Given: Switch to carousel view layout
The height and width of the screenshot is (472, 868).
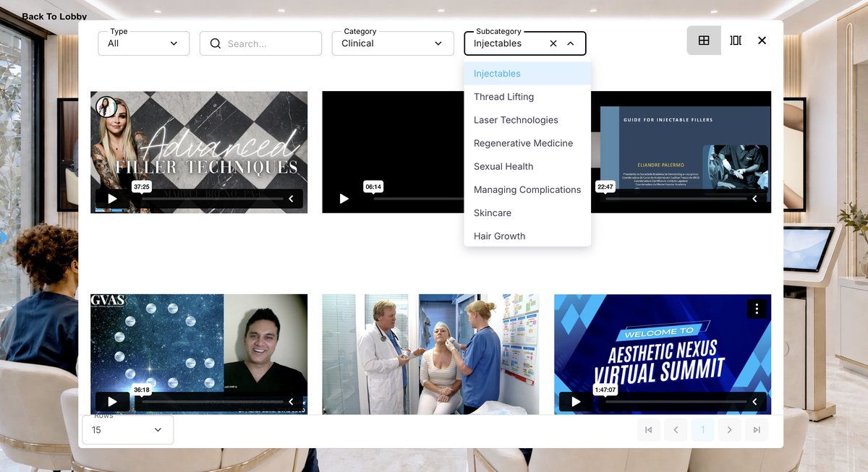Looking at the screenshot, I should point(736,40).
